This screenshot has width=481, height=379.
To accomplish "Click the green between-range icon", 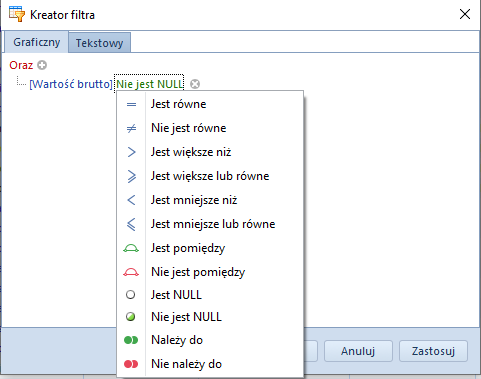I will click(131, 248).
